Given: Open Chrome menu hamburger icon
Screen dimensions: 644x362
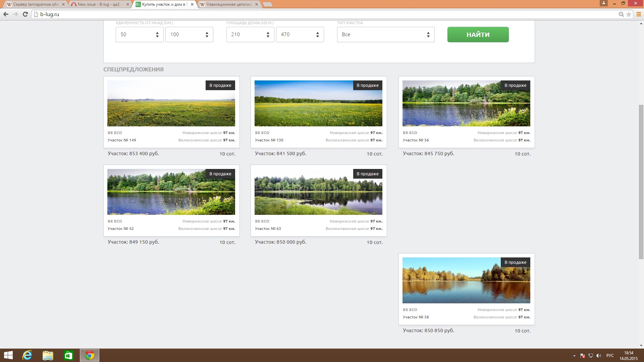Looking at the screenshot, I should [639, 14].
